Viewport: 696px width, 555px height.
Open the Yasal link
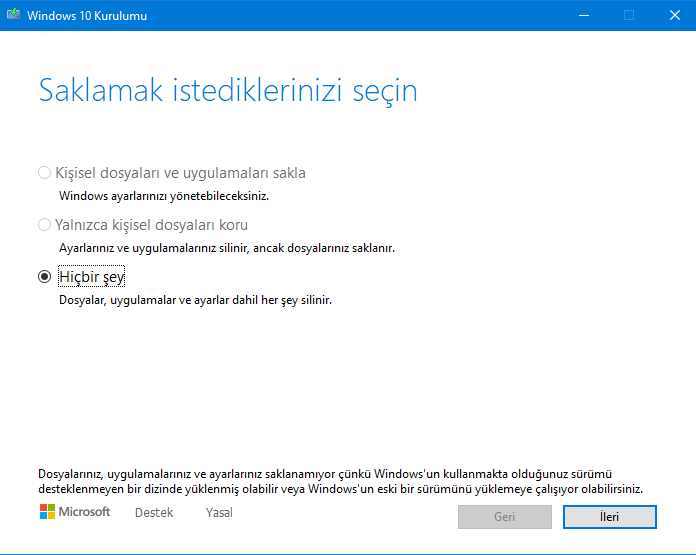[219, 512]
